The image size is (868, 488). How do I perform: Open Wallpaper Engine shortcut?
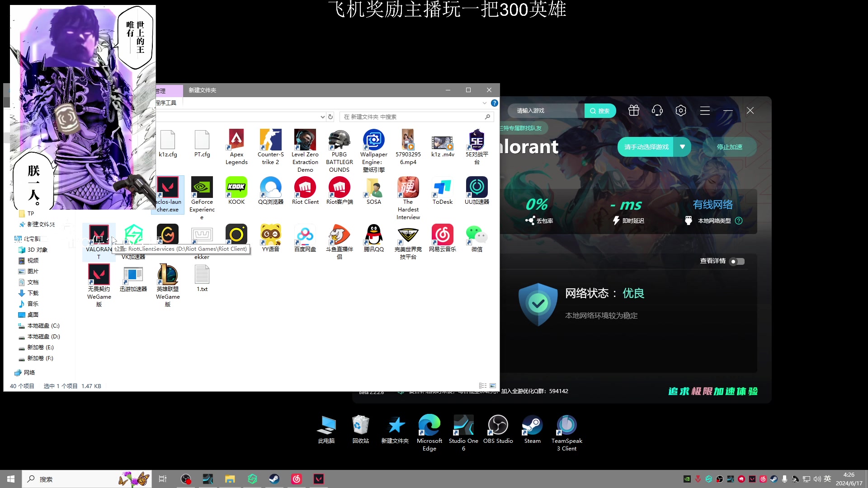tap(374, 151)
